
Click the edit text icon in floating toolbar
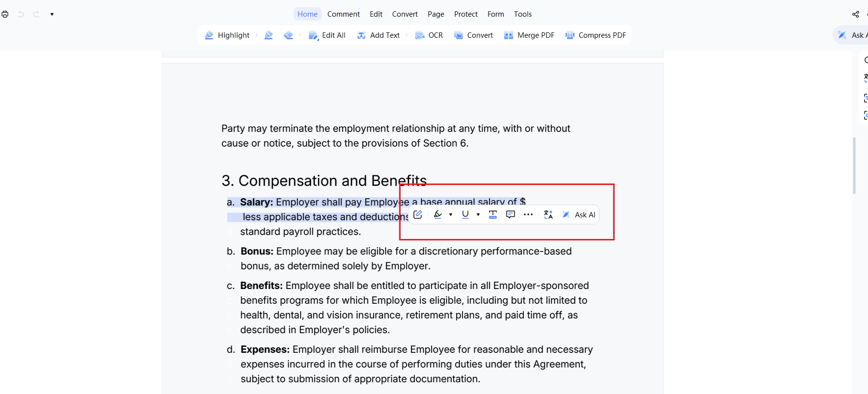(x=418, y=214)
